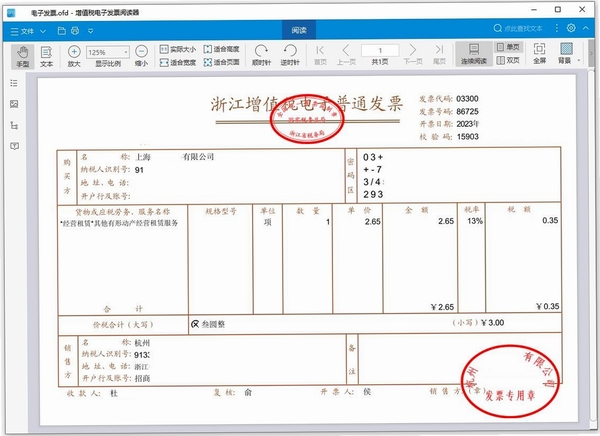Viewport: 600px width, 436px height.
Task: Go to previous page with 上一页
Action: [346, 55]
